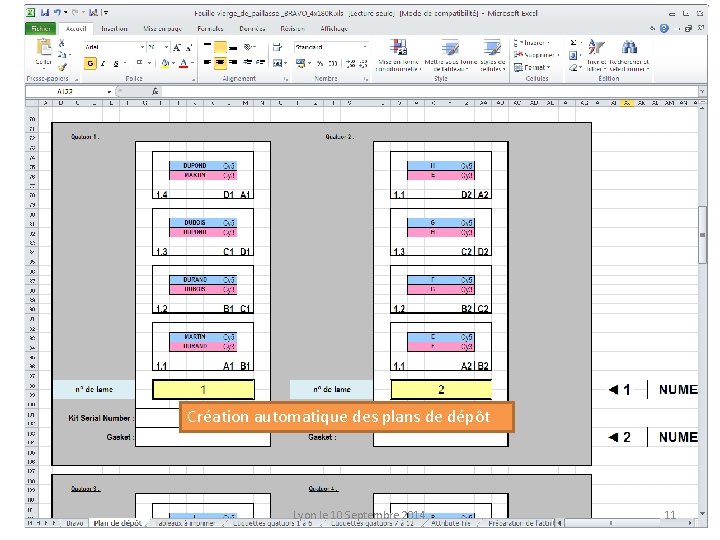
Task: Click the Redo arrow icon
Action: [76, 13]
